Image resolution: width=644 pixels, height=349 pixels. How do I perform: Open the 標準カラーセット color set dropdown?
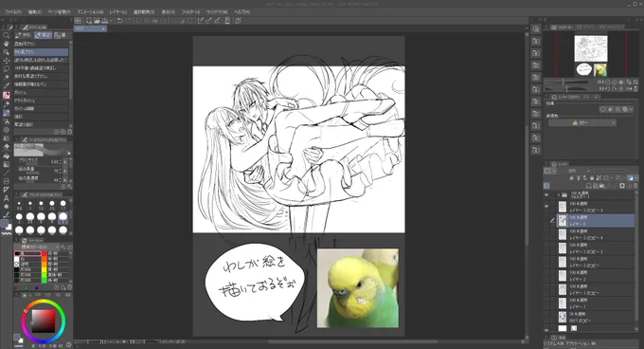coord(37,247)
